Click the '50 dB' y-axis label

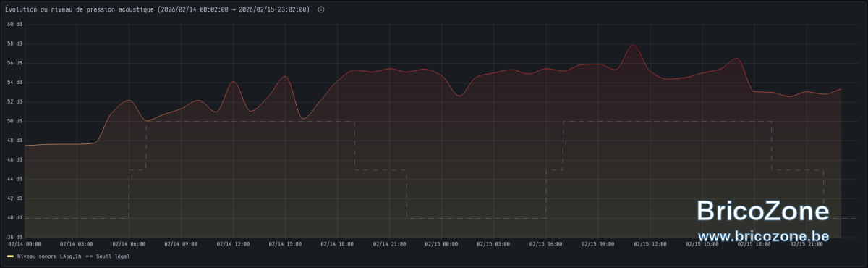14,121
